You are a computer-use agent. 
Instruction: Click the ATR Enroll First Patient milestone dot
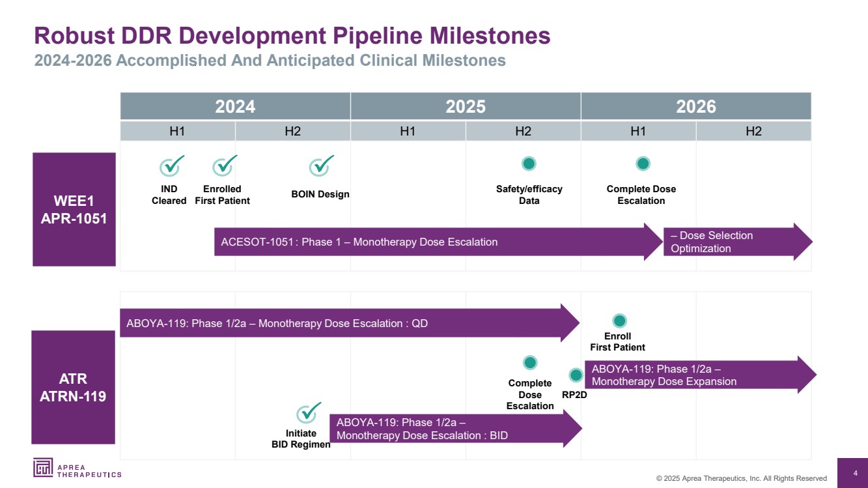pos(619,321)
